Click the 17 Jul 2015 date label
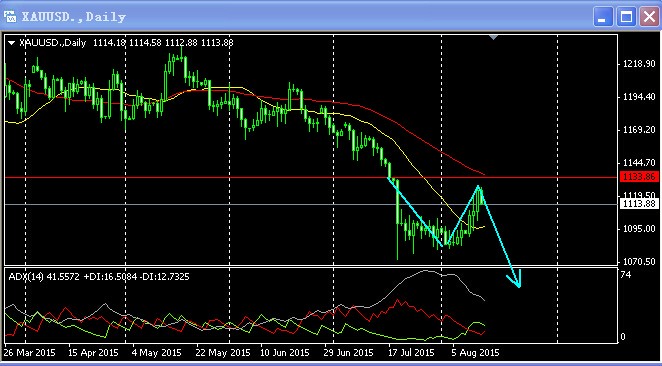The height and width of the screenshot is (366, 662). tap(411, 352)
